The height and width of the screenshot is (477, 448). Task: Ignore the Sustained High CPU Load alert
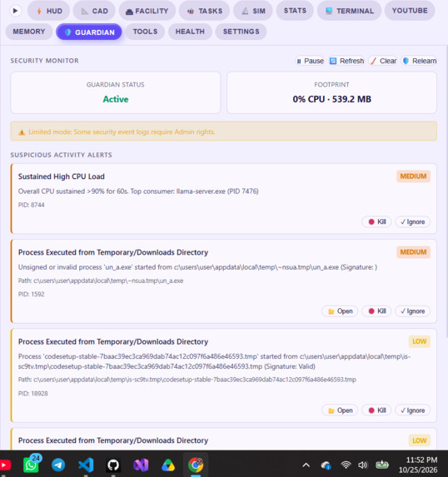click(x=413, y=221)
